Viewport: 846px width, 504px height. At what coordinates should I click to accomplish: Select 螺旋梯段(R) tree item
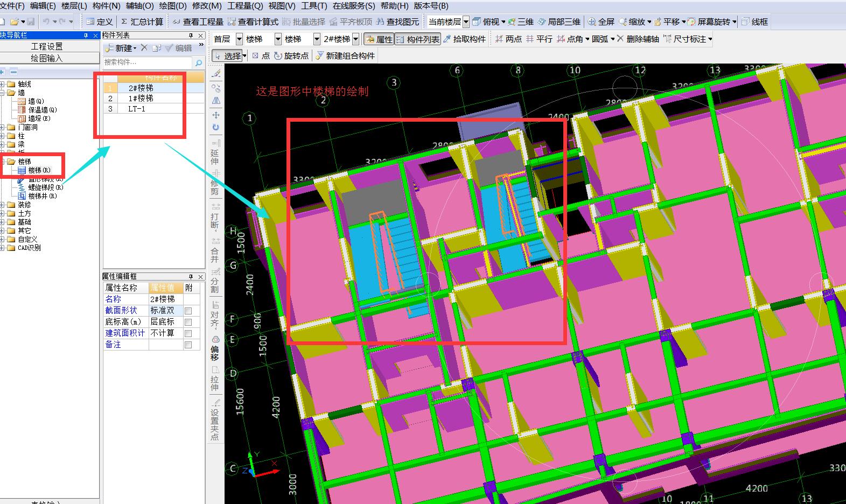pos(45,187)
